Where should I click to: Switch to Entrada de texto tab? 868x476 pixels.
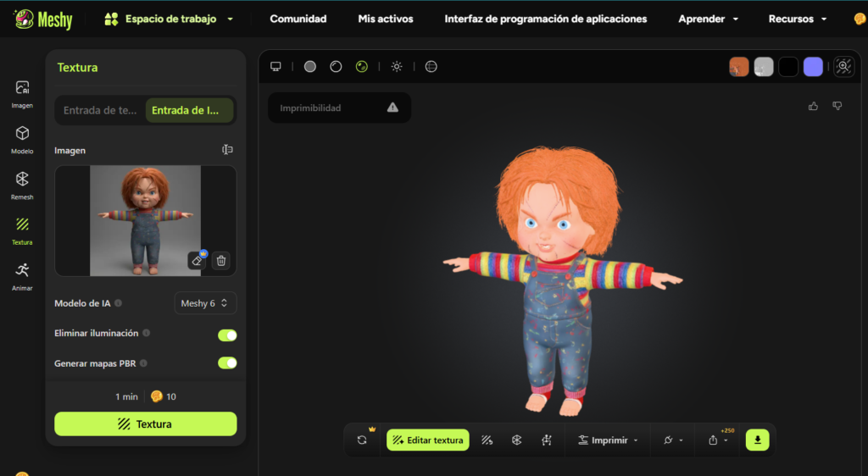click(x=100, y=110)
